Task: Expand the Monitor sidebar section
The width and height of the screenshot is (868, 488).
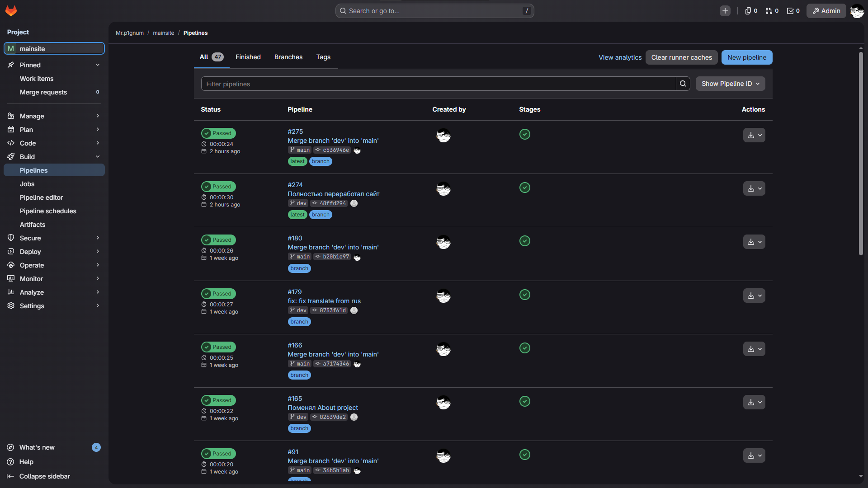Action: tap(54, 279)
